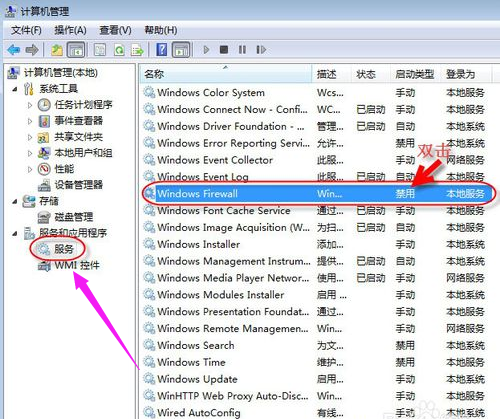Select the Windows Modules Installer service
The height and width of the screenshot is (419, 501).
[315, 295]
